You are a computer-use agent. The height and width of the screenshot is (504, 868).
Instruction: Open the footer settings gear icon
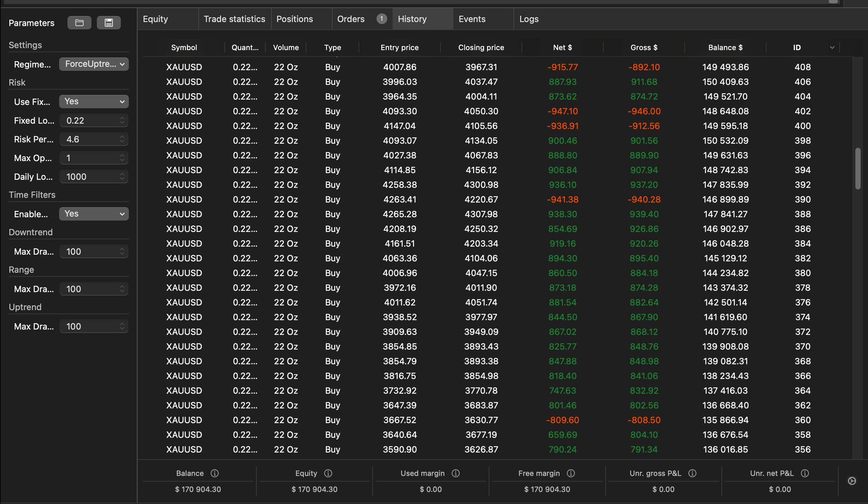point(851,481)
